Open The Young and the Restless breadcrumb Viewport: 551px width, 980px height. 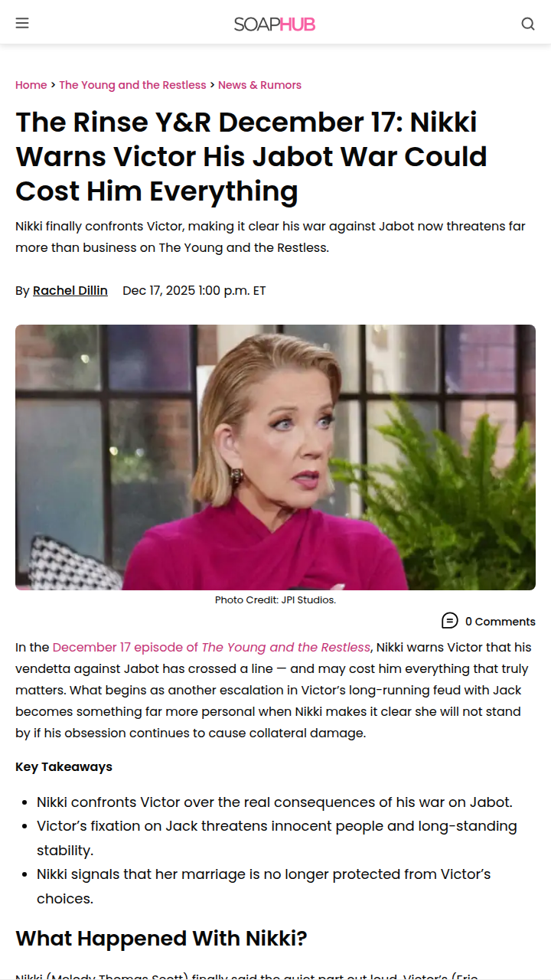coord(133,85)
